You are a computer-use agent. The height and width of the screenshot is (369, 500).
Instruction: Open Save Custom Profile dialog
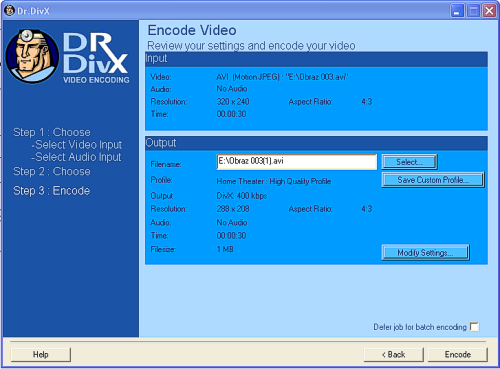[x=433, y=180]
